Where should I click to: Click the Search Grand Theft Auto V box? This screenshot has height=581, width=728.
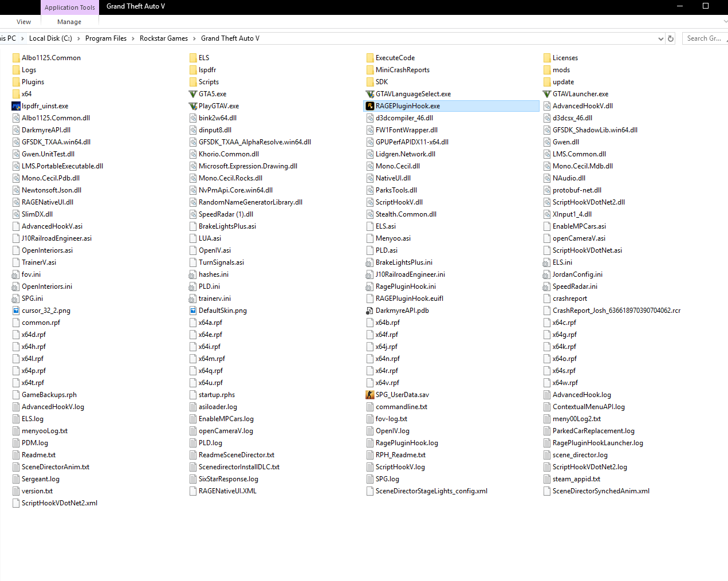[x=706, y=38]
